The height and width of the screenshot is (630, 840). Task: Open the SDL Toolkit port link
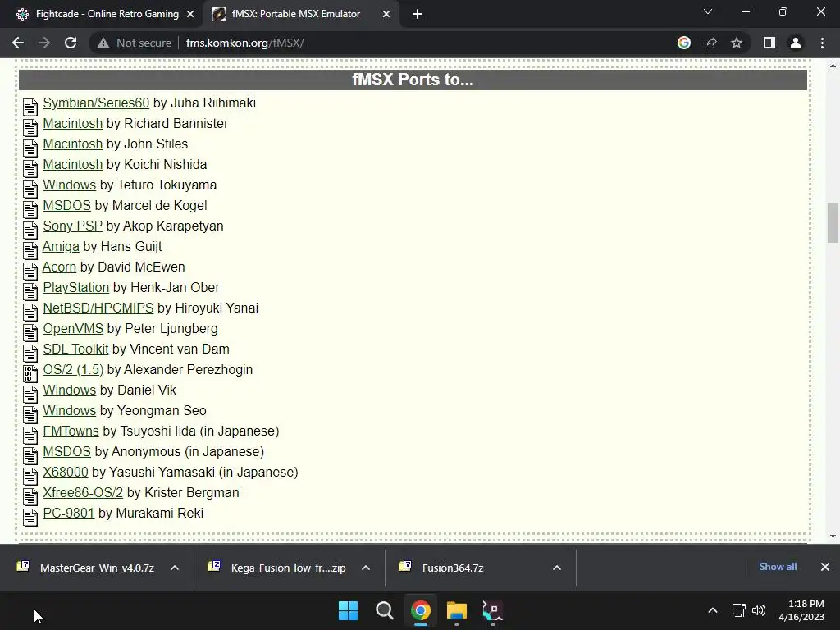click(75, 349)
